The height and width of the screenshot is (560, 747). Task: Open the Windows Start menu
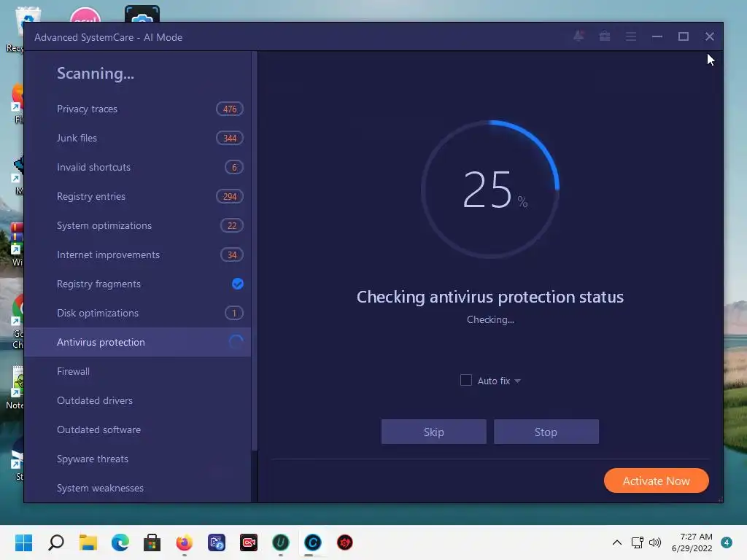click(x=24, y=542)
